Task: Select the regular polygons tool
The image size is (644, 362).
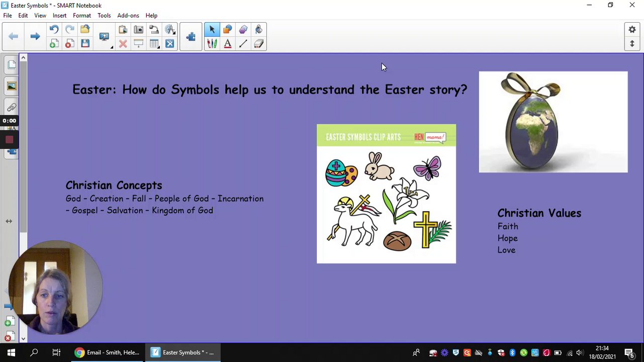Action: coord(243,30)
